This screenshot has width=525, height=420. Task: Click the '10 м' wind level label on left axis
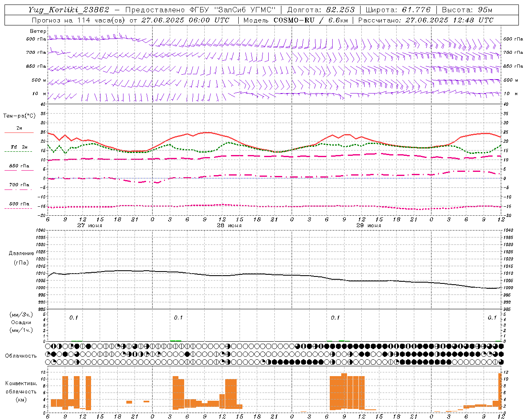pyautogui.click(x=39, y=94)
